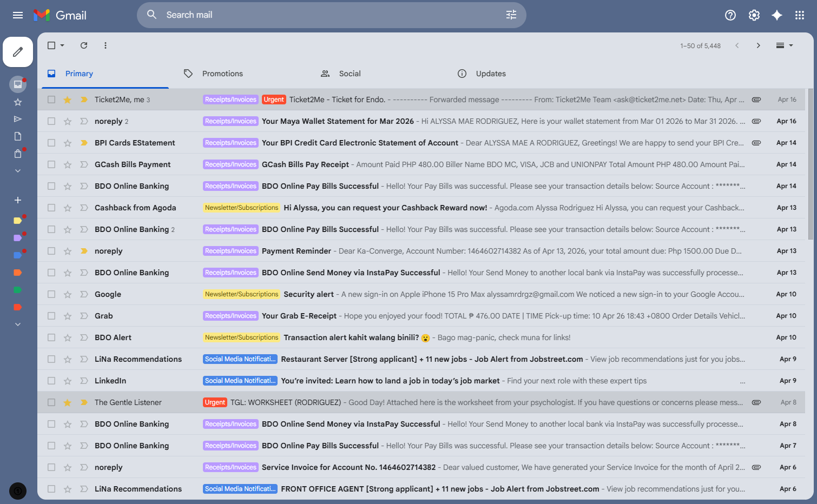The height and width of the screenshot is (504, 817).
Task: Mark the Grab E-Receipt email as important
Action: [84, 316]
